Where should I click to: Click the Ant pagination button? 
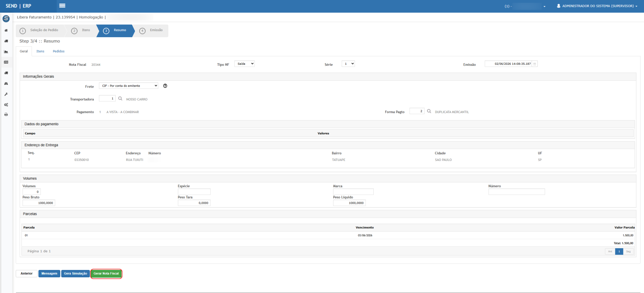610,251
